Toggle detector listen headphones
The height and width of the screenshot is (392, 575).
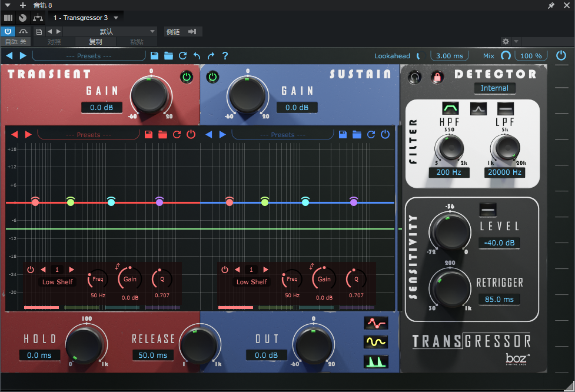[x=415, y=77]
